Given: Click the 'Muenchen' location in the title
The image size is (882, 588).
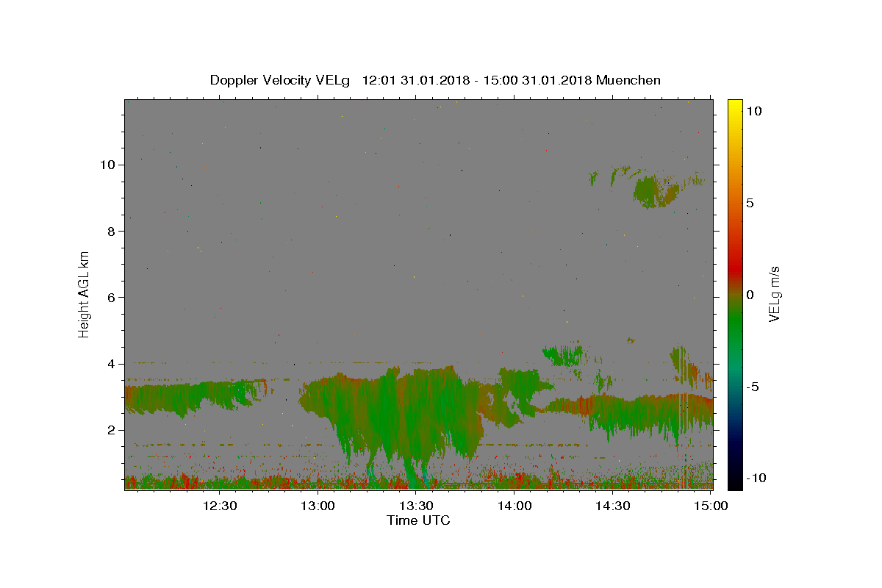Looking at the screenshot, I should tap(628, 80).
